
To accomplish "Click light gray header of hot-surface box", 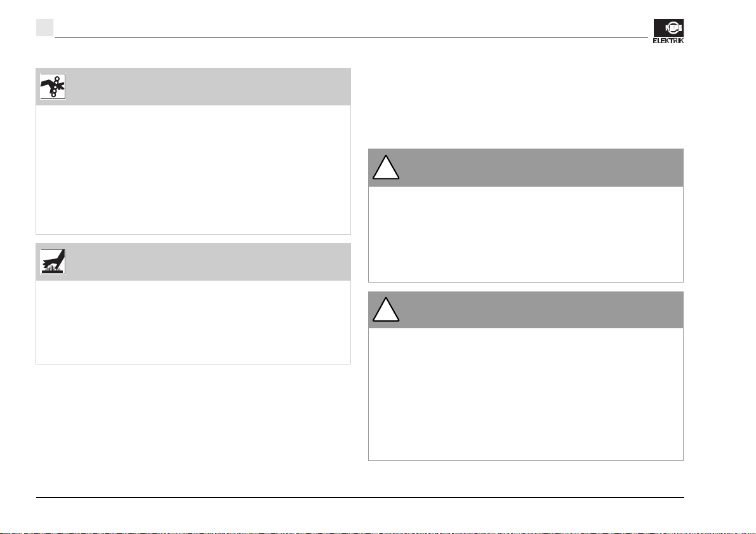I will (193, 262).
